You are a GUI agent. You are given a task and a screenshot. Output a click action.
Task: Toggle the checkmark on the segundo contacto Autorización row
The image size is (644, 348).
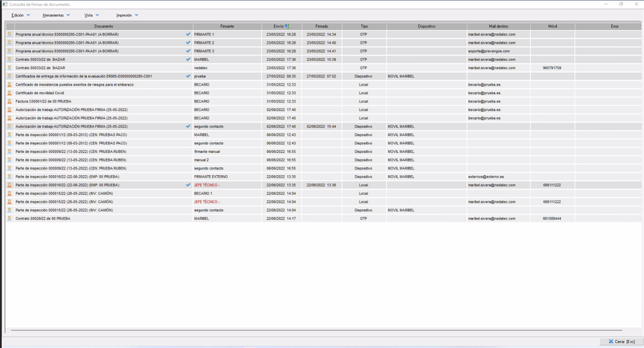(x=188, y=127)
